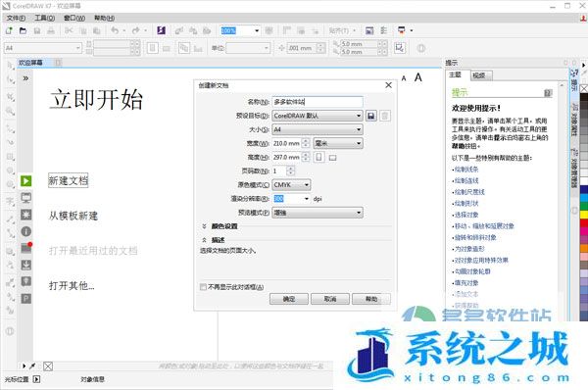Open the Gallery icon with red dot
Image resolution: width=588 pixels, height=390 pixels.
25,248
